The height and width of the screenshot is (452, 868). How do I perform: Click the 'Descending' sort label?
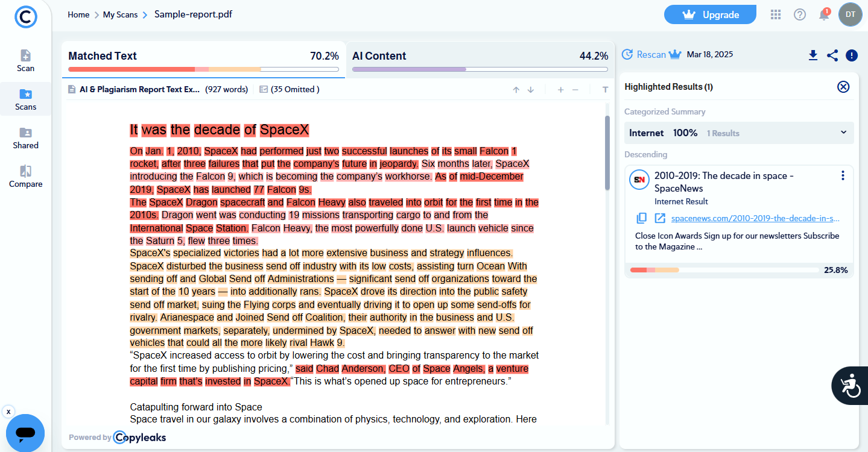(x=645, y=154)
